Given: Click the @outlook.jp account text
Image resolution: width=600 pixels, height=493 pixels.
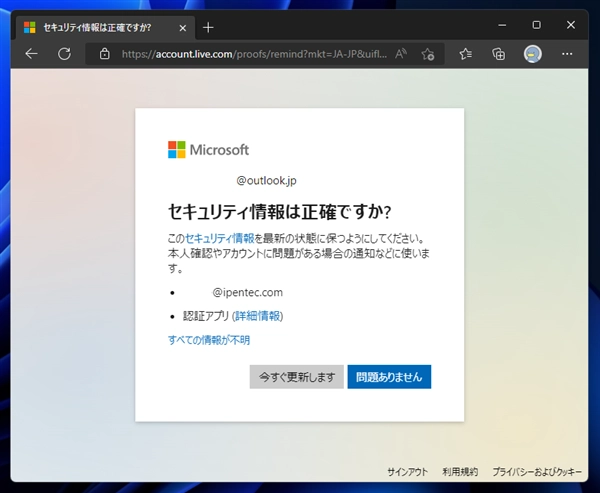Looking at the screenshot, I should coord(266,180).
